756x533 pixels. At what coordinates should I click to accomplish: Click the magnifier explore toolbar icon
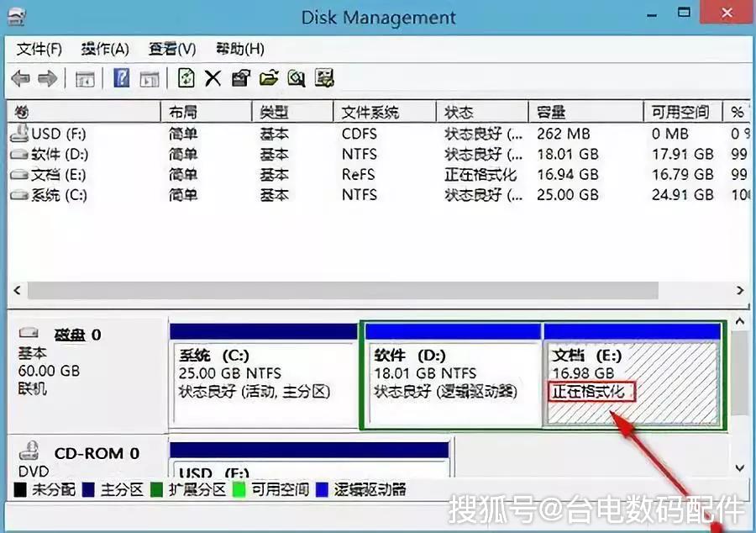[297, 77]
